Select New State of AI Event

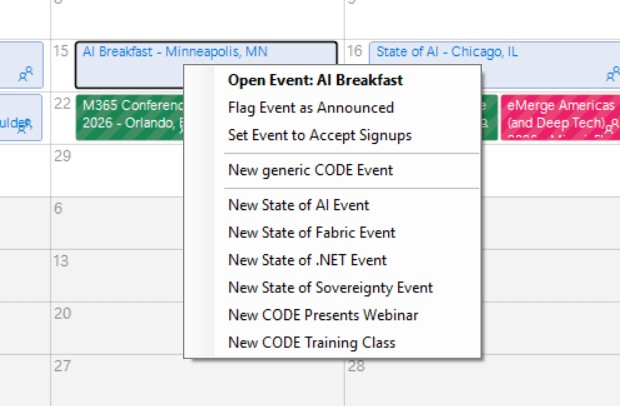(298, 205)
